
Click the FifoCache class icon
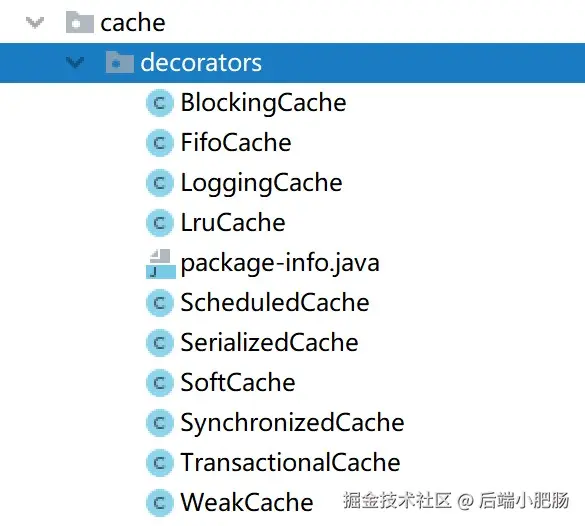(160, 143)
